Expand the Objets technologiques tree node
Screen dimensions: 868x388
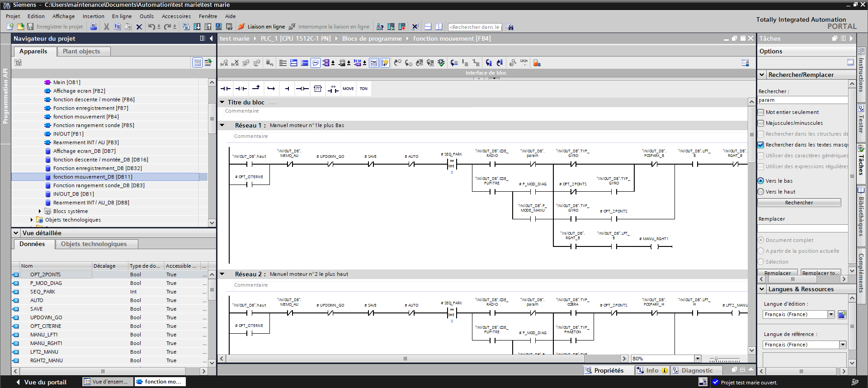tap(32, 220)
